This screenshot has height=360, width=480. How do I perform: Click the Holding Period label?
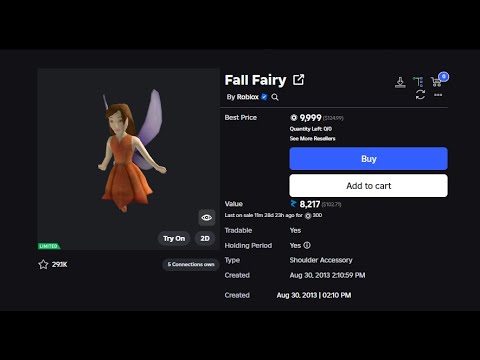(x=248, y=245)
